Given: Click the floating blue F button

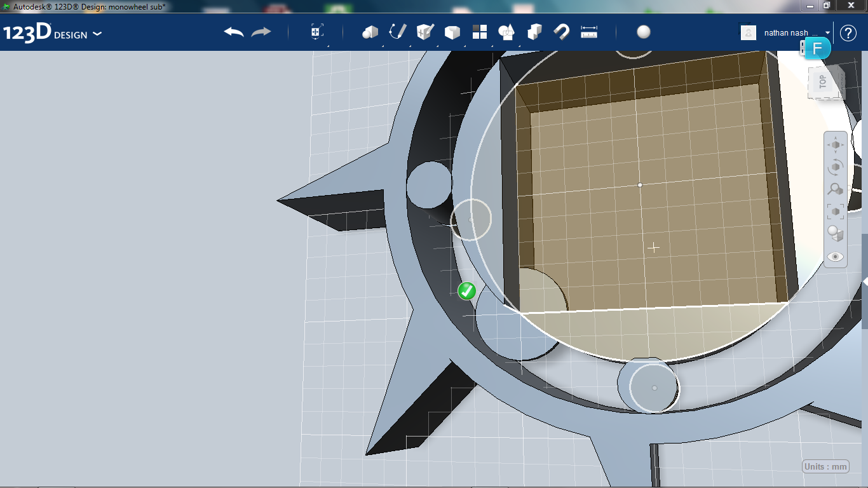Looking at the screenshot, I should [818, 48].
